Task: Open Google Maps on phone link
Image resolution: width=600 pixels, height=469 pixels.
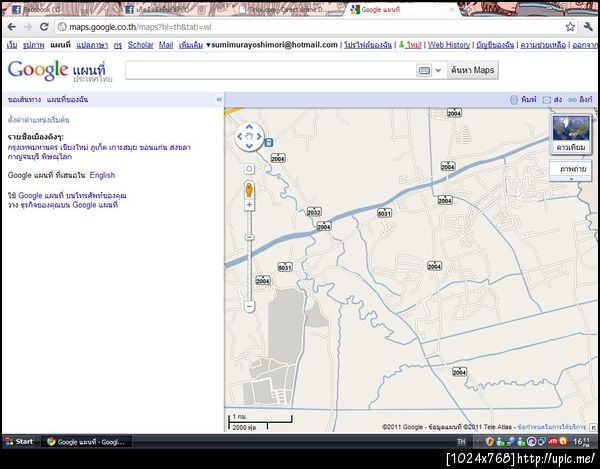Action: (72, 195)
